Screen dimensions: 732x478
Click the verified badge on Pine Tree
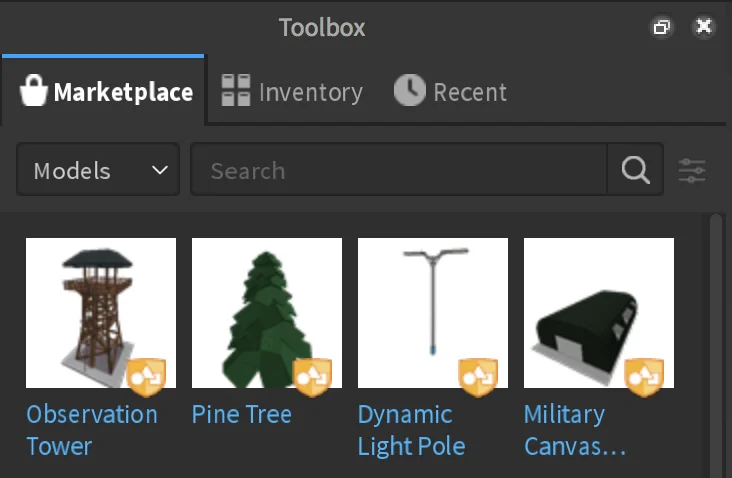[312, 377]
